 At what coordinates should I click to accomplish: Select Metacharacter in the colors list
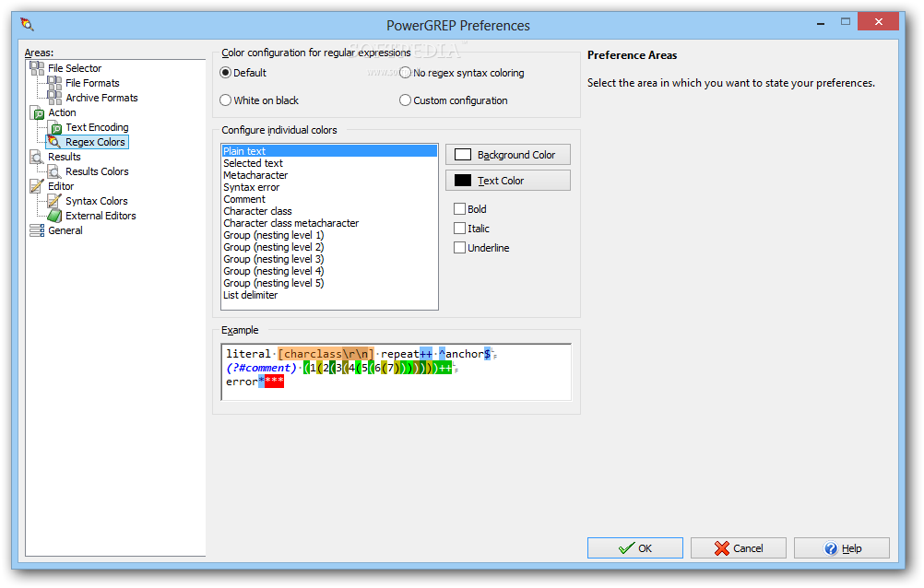pos(329,176)
